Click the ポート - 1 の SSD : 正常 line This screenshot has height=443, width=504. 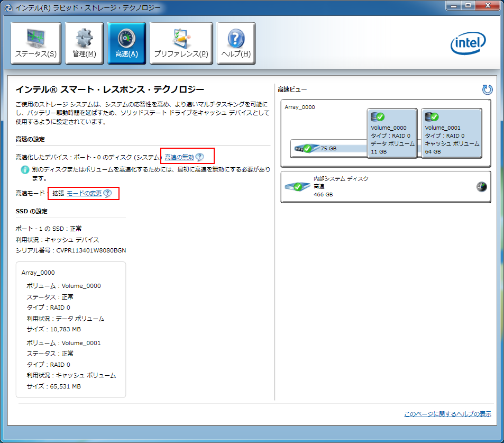(49, 229)
